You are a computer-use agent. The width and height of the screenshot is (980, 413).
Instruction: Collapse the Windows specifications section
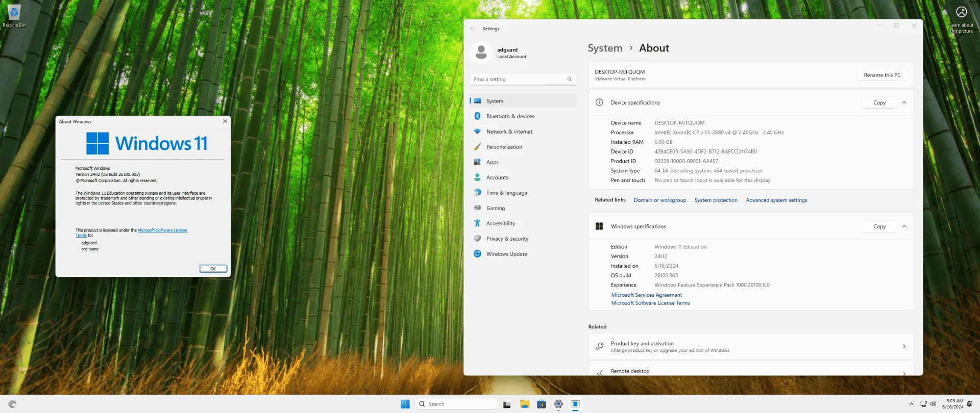pos(904,226)
